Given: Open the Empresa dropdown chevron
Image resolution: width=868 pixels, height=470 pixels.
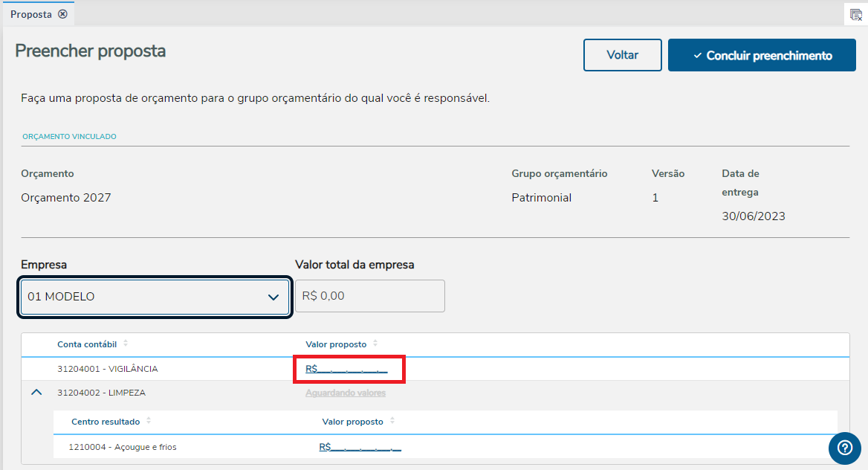Looking at the screenshot, I should (x=273, y=297).
